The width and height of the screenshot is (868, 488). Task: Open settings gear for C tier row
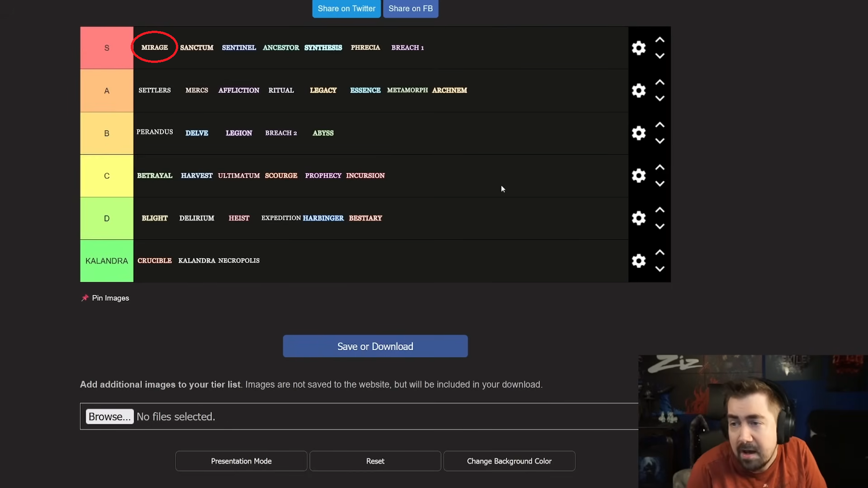pos(638,175)
